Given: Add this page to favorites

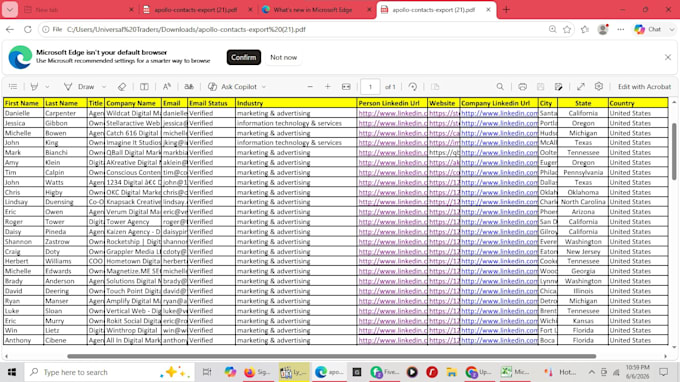Looking at the screenshot, I should click(x=567, y=29).
